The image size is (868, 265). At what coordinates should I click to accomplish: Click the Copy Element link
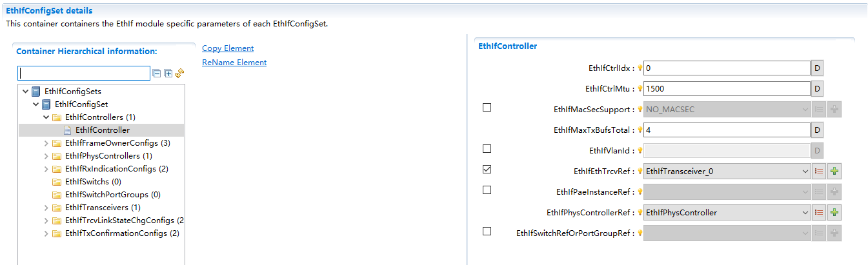click(x=228, y=48)
